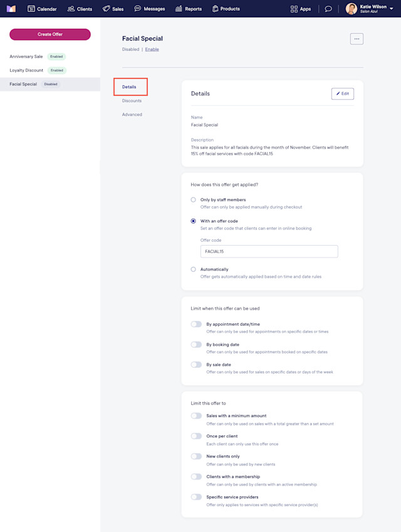The height and width of the screenshot is (532, 401).
Task: Click the Disabled badge next to Facial Special
Action: tap(51, 84)
